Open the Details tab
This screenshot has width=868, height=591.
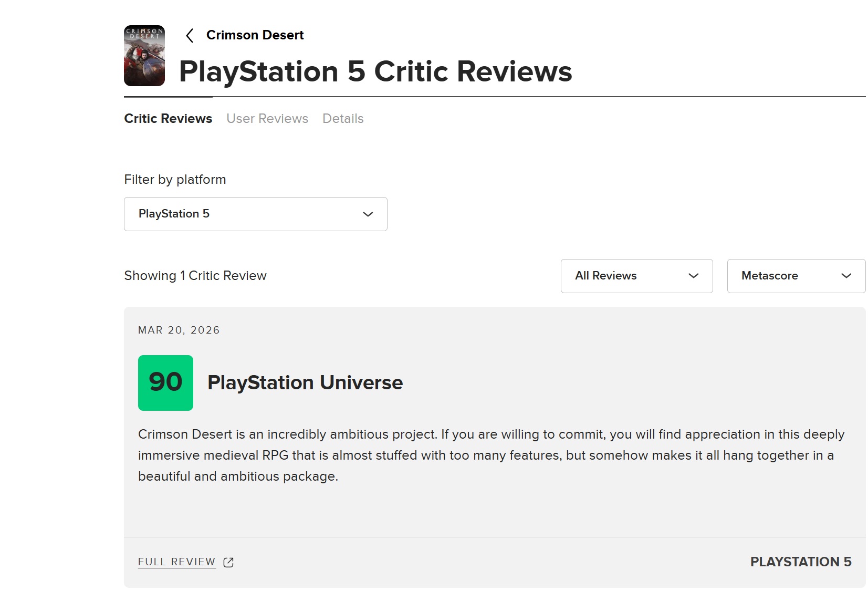(x=343, y=119)
